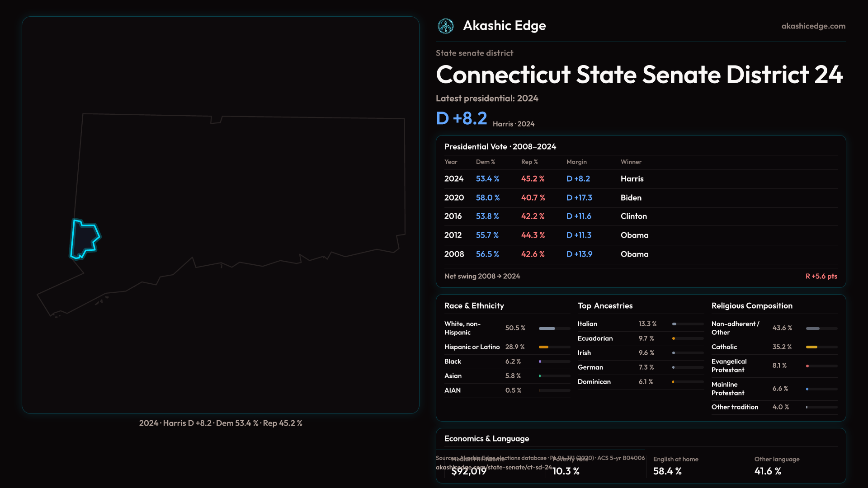
Task: Click the Italian ancestry entry
Action: point(587,324)
